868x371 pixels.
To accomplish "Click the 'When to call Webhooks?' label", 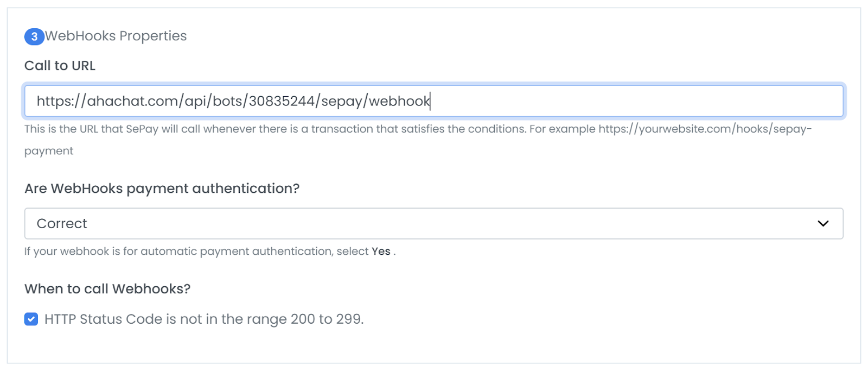I will pos(107,289).
